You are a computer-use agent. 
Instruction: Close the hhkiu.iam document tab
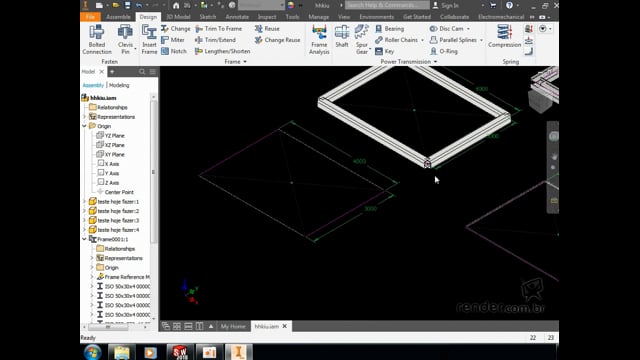point(284,326)
